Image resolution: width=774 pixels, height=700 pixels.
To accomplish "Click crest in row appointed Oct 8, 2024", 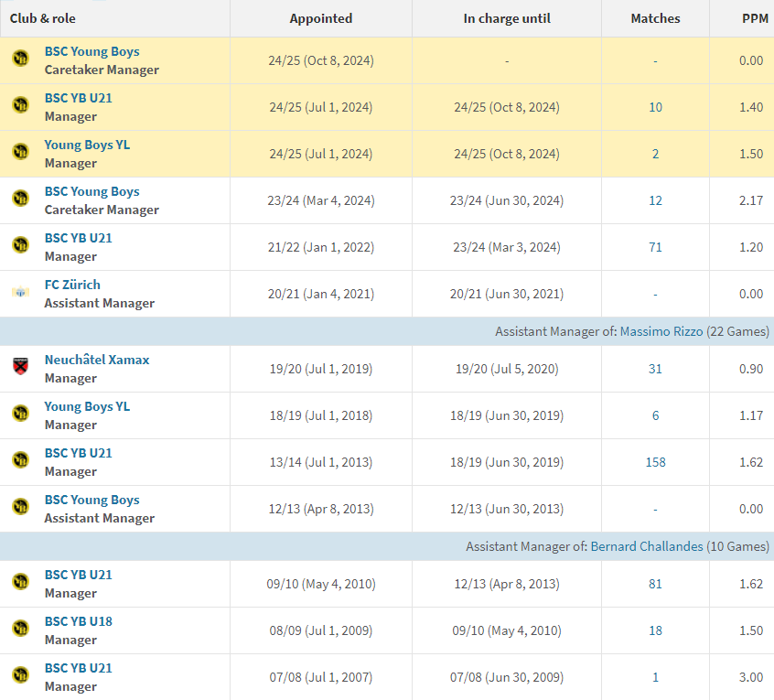I will click(x=20, y=59).
